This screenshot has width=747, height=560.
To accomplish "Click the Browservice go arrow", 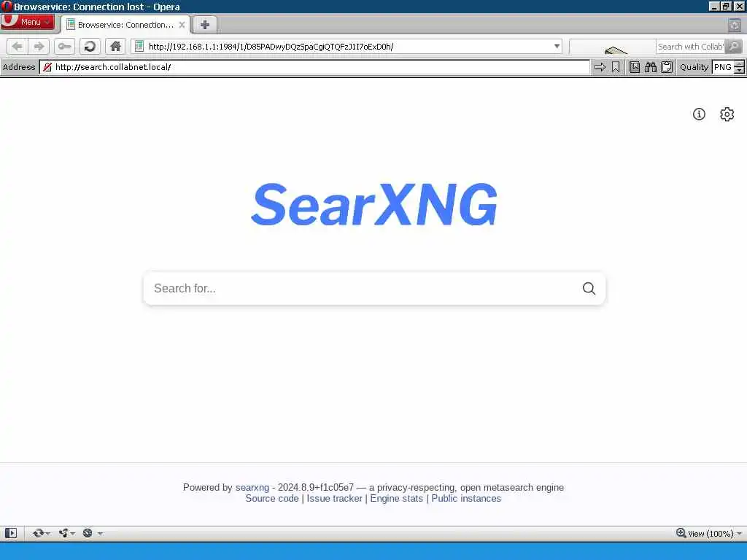I will (x=600, y=67).
